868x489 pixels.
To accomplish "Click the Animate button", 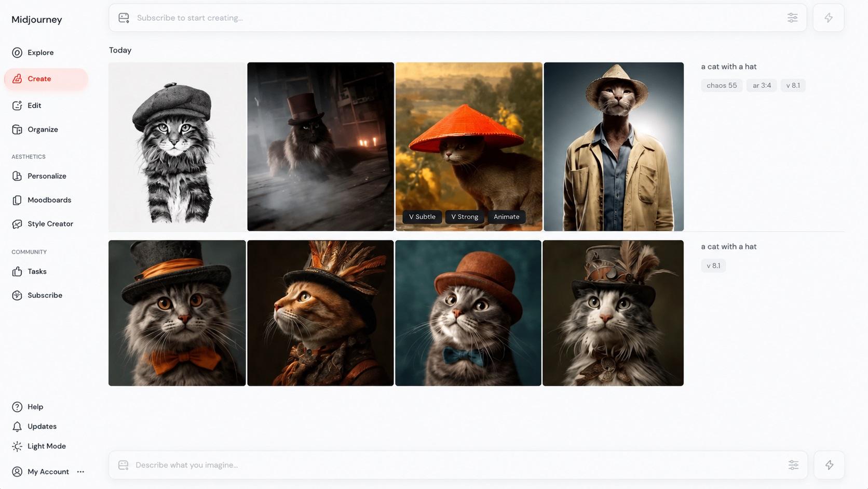I will pos(506,217).
